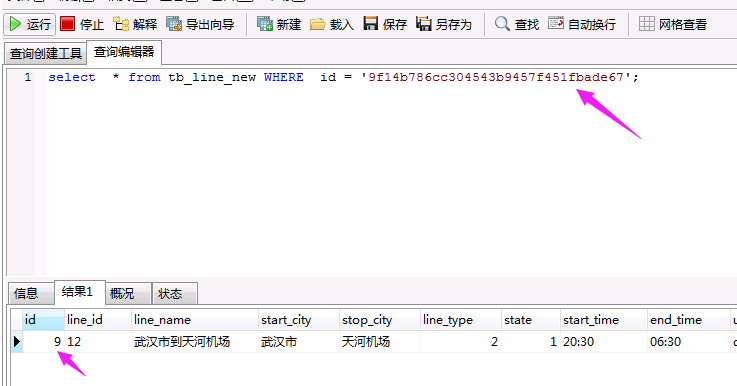Click end_time cell 06:30
The width and height of the screenshot is (737, 386).
689,341
